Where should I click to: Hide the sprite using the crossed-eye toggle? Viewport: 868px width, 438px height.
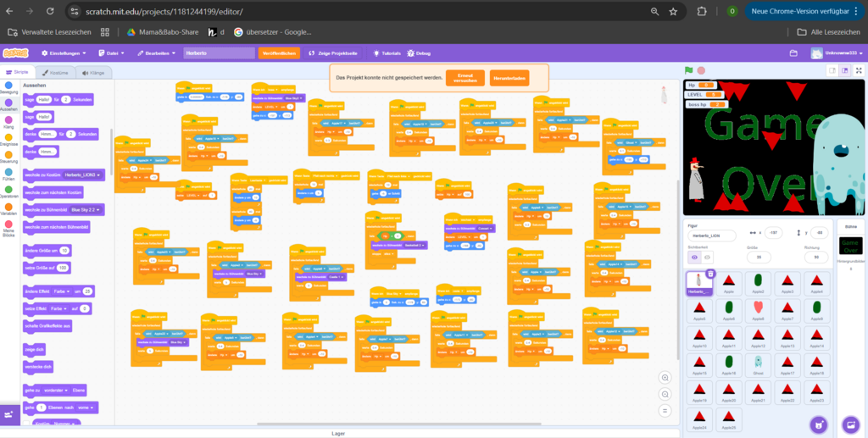point(708,257)
